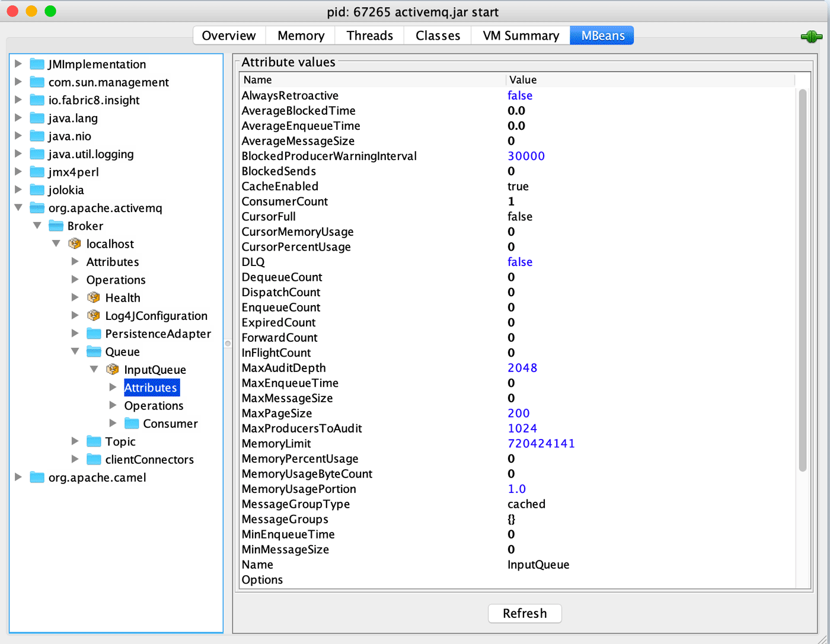This screenshot has height=644, width=830.
Task: Click the java.lang folder icon
Action: click(x=37, y=118)
